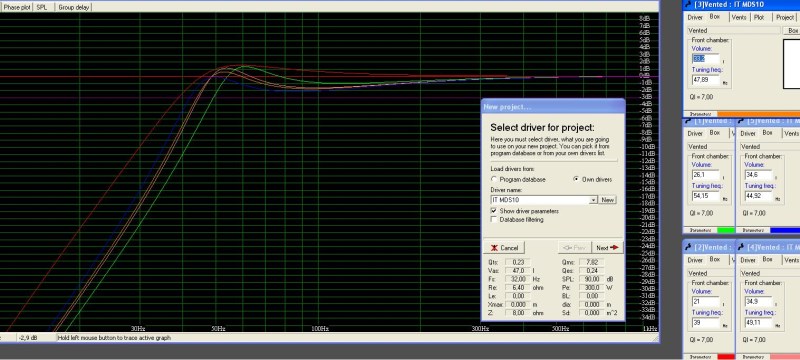Screen dimensions: 800x360
Task: Open the Vents tab in the [3]Vented window
Action: click(x=739, y=17)
